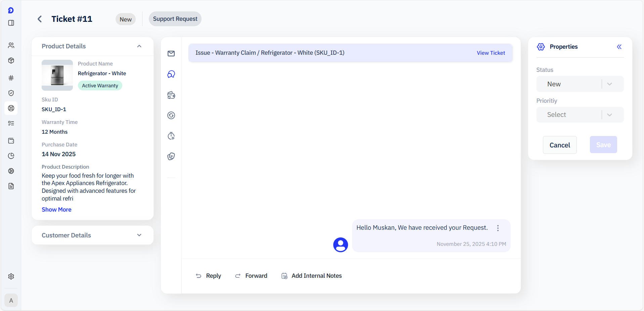
Task: Click the Reply option
Action: point(208,276)
